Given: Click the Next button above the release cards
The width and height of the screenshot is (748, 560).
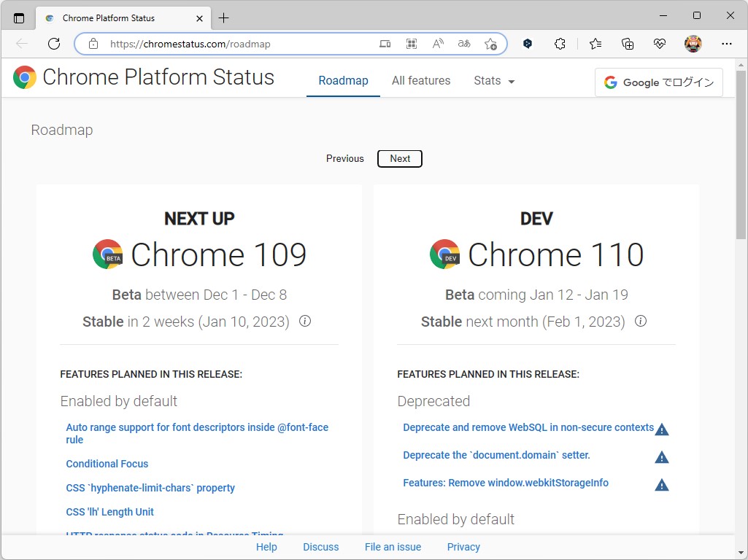Looking at the screenshot, I should coord(399,158).
